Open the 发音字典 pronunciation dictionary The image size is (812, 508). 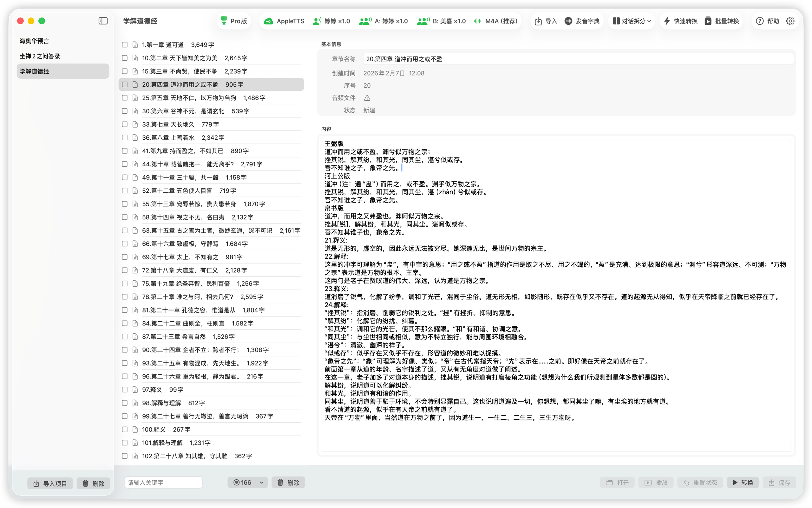(x=582, y=21)
